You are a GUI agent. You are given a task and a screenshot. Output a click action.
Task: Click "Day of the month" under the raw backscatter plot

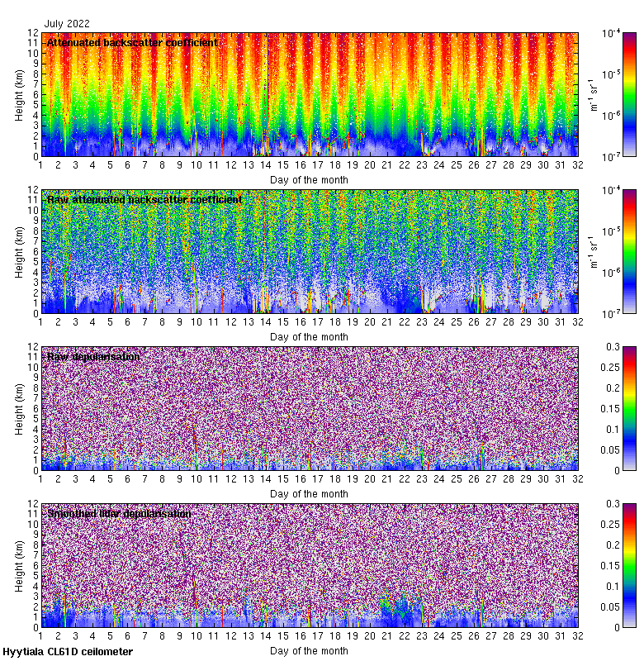[309, 336]
